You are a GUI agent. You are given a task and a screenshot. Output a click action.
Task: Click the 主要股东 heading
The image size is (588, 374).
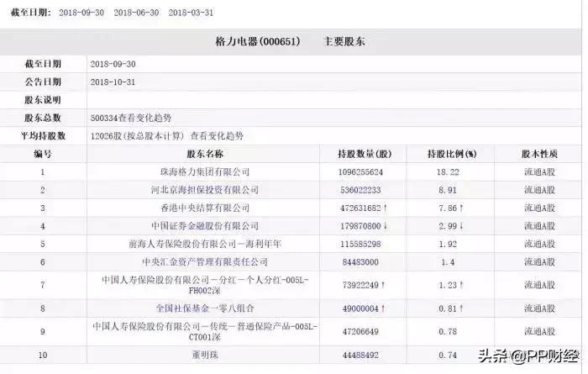[x=344, y=42]
